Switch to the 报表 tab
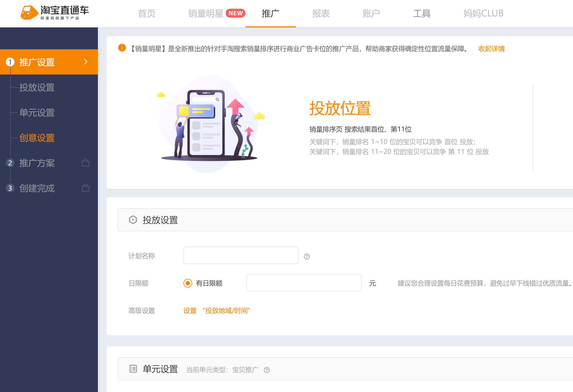 321,13
